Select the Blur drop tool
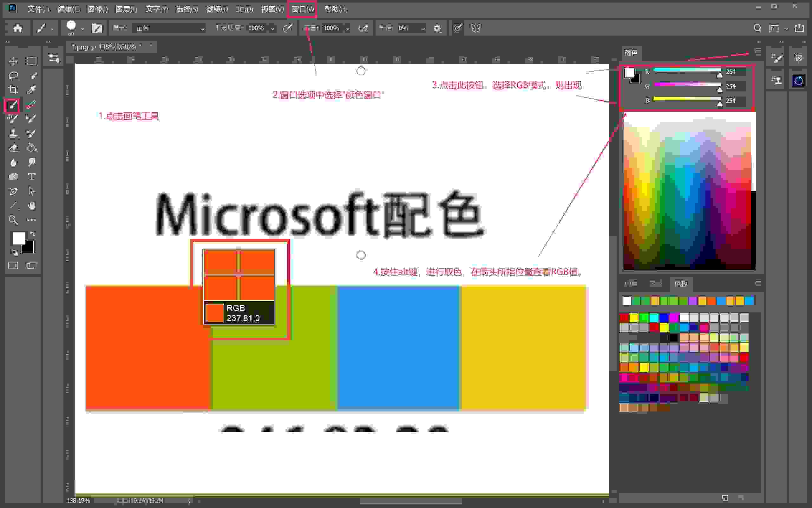This screenshot has width=812, height=508. tap(13, 163)
